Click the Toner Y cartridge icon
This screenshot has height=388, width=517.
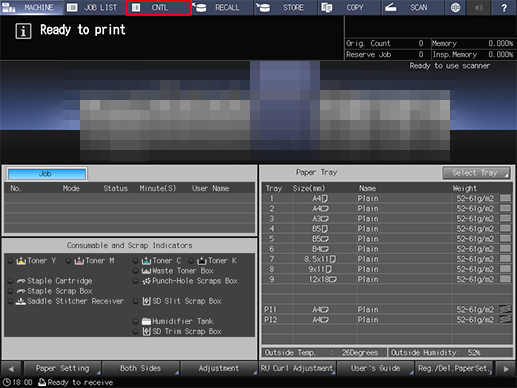pos(21,261)
